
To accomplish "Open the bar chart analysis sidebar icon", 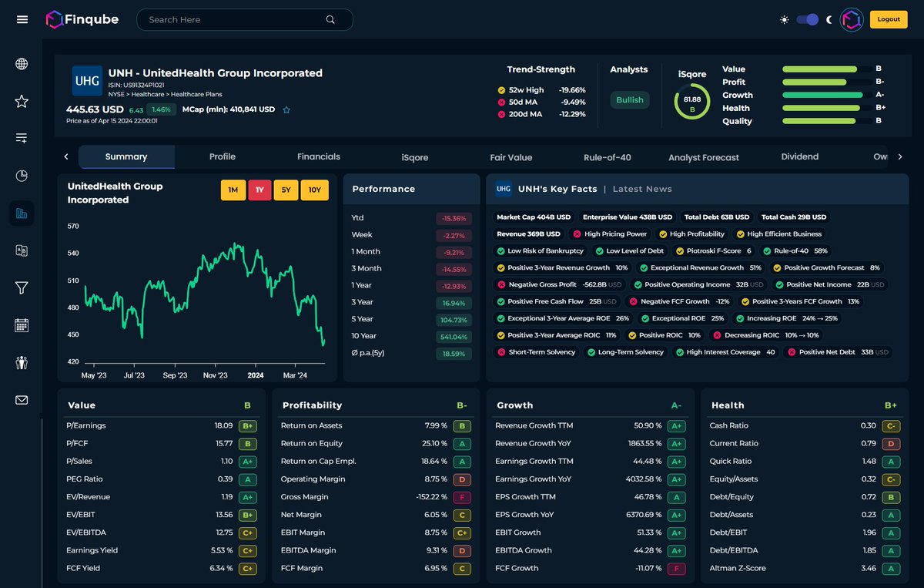I will pyautogui.click(x=22, y=213).
